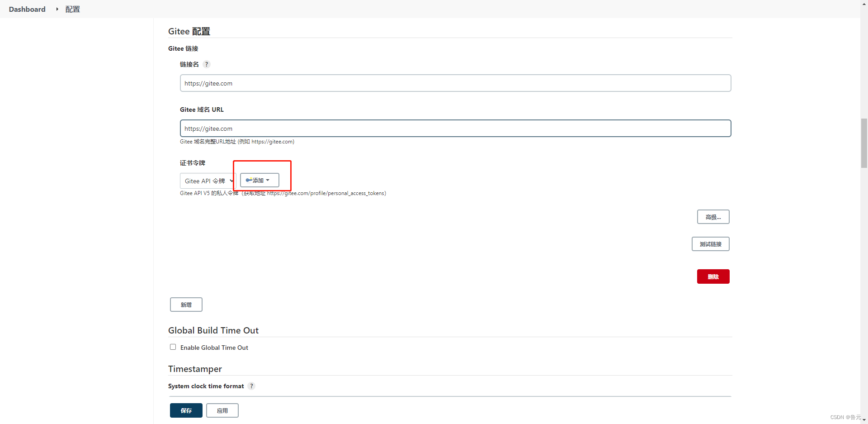Focus the 链接名 input field
The image size is (868, 424).
coord(455,83)
